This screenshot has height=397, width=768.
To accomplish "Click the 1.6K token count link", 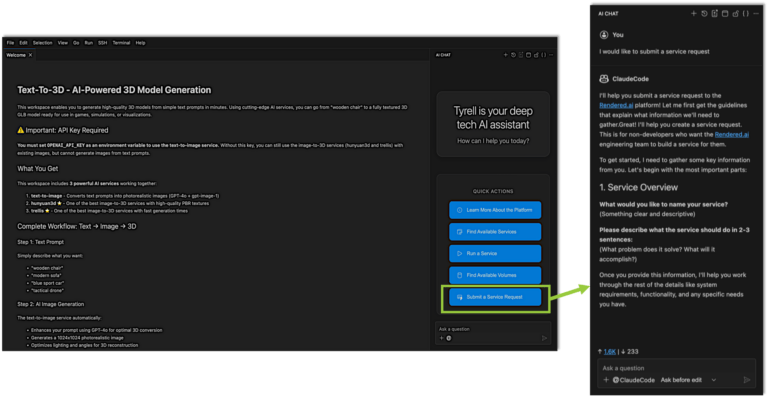I will click(x=610, y=351).
